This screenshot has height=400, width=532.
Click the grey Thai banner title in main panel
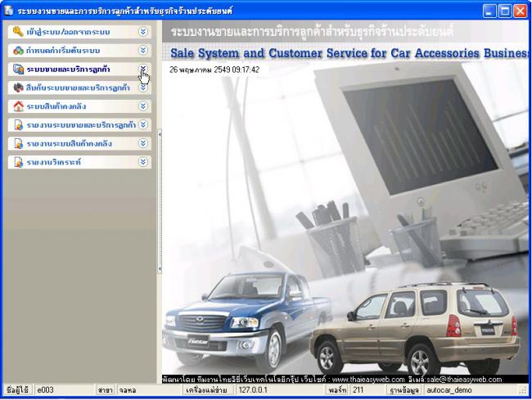pyautogui.click(x=312, y=32)
